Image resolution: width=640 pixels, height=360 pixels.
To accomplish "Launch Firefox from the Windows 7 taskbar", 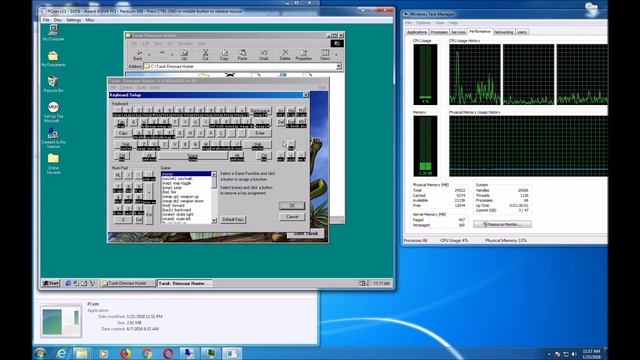I will [125, 353].
